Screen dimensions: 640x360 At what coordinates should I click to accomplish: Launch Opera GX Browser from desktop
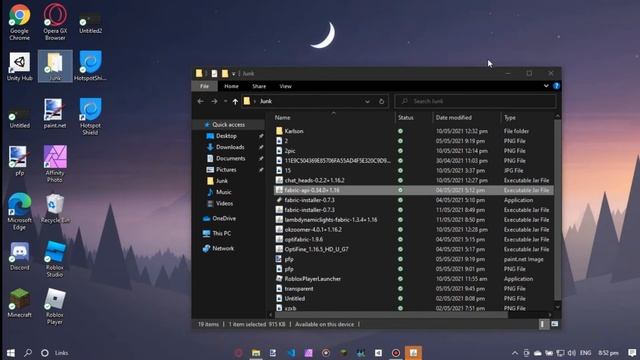(55, 22)
